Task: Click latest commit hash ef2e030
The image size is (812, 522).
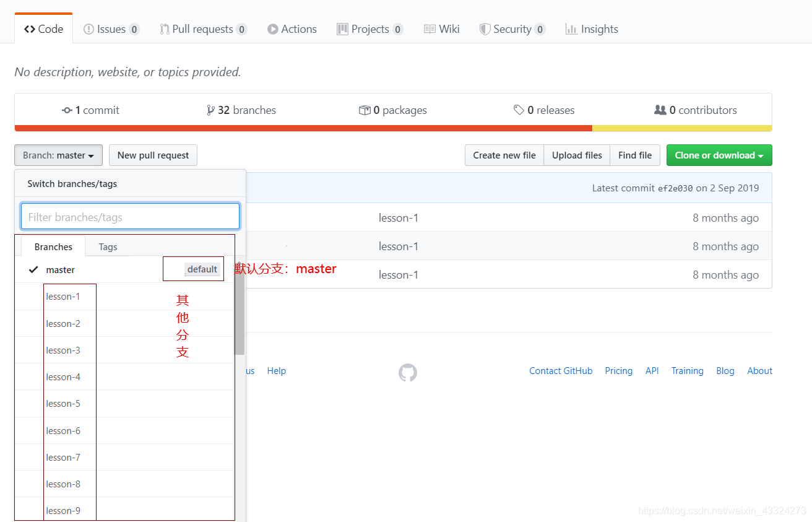Action: pyautogui.click(x=675, y=188)
